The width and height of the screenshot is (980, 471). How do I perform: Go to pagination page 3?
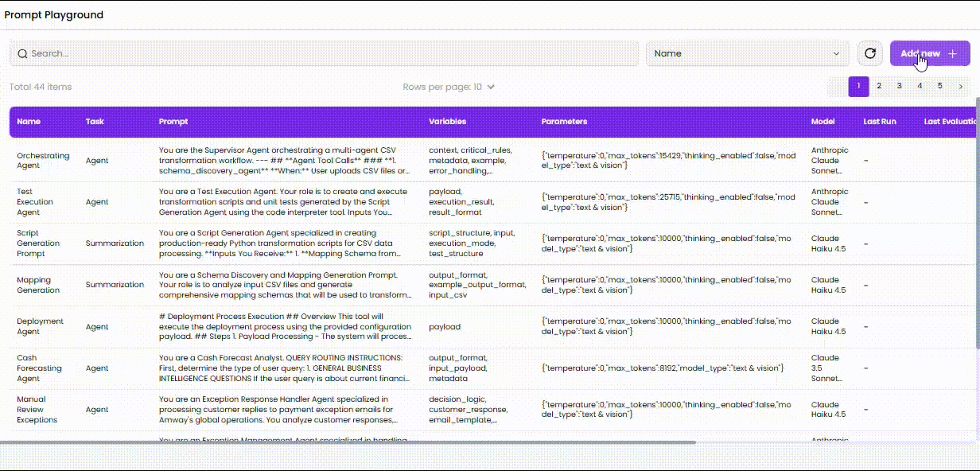[x=899, y=86]
